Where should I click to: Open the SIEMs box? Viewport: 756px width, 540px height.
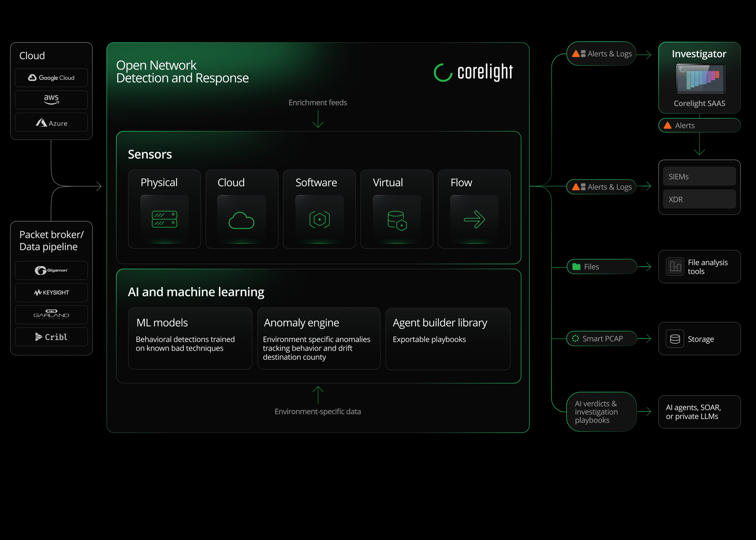(699, 176)
